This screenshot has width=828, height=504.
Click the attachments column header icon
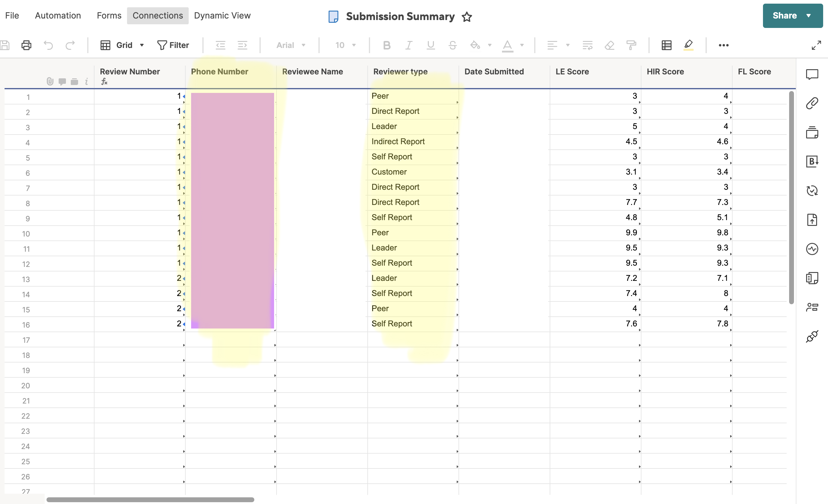coord(50,81)
